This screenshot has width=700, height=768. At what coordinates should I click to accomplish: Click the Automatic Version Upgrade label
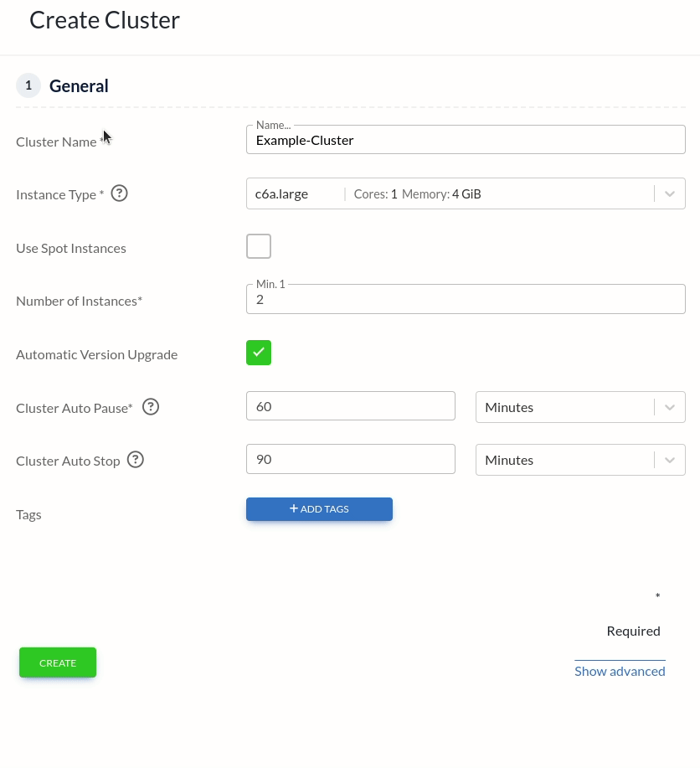(96, 354)
